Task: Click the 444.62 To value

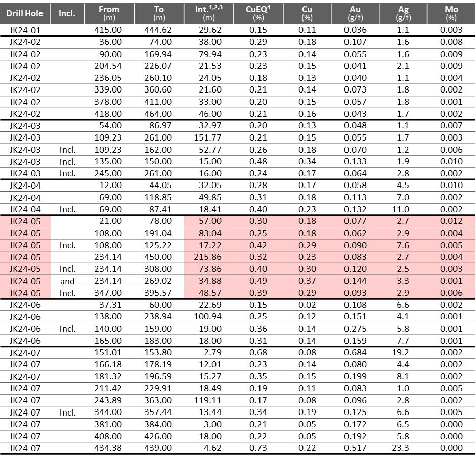Action: pos(159,30)
